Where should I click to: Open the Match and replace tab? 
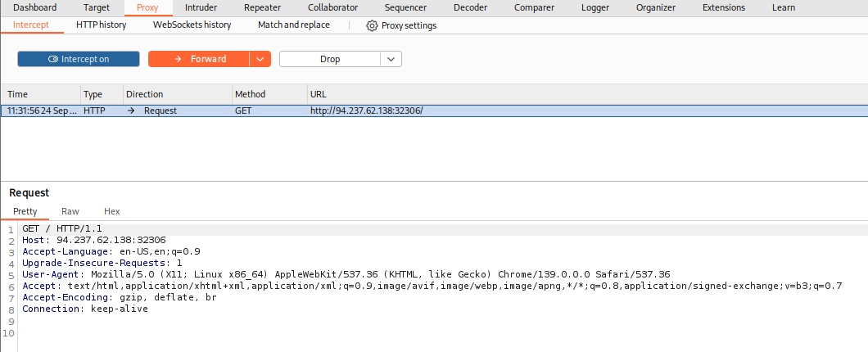293,25
